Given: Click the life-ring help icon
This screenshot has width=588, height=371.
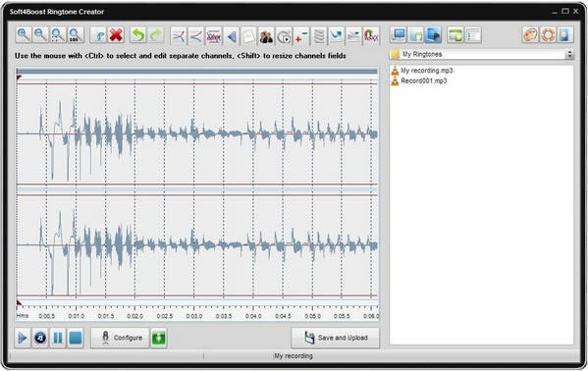Looking at the screenshot, I should [548, 35].
